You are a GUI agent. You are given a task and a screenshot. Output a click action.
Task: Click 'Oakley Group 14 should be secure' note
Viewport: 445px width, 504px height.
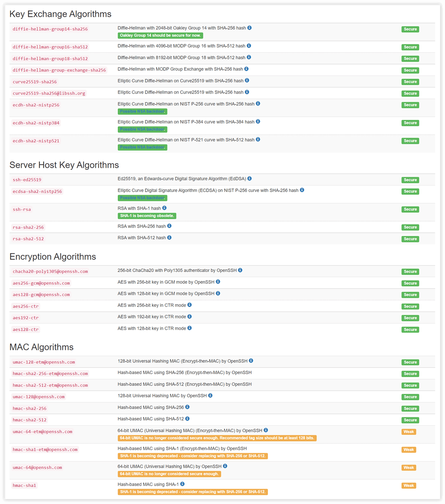tap(160, 36)
